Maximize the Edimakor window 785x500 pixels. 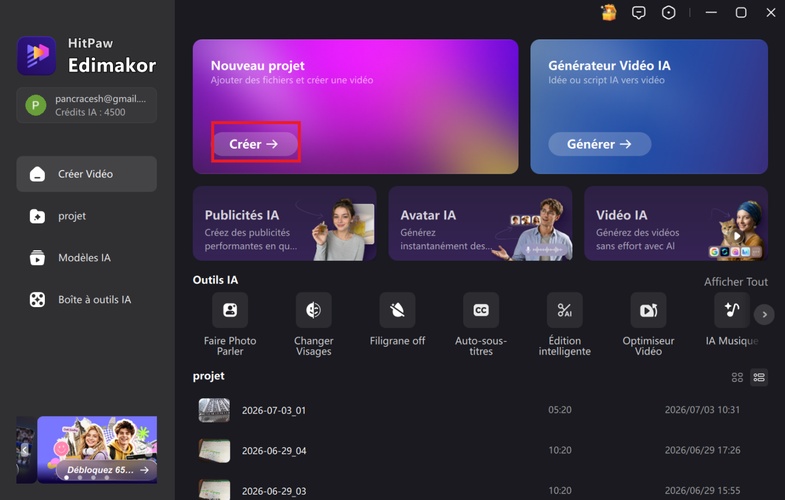(x=741, y=13)
